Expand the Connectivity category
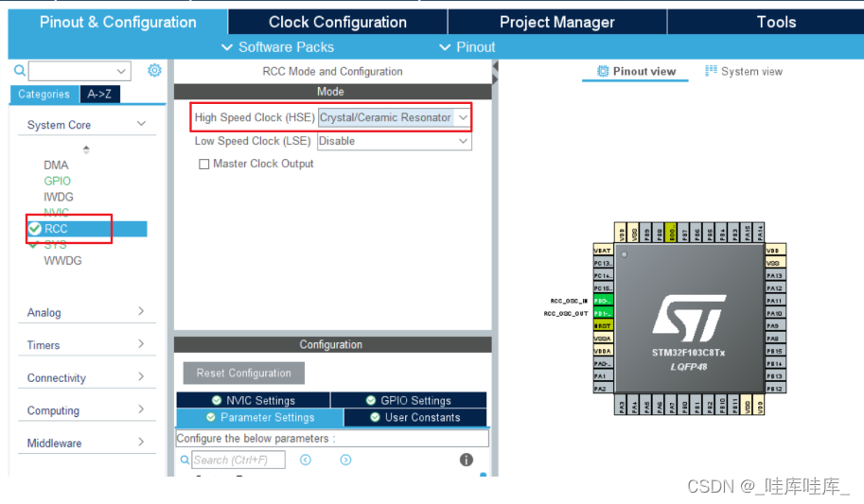The width and height of the screenshot is (864, 504). [142, 376]
